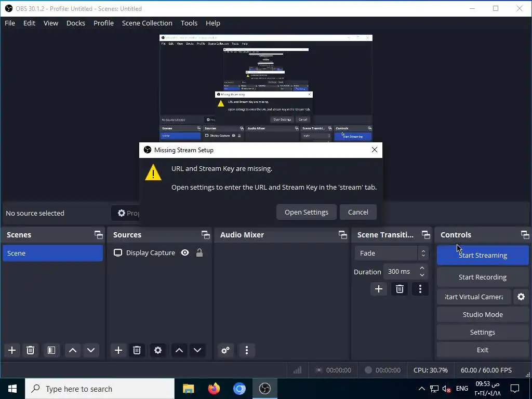Click the OBS Studio taskbar icon
532x399 pixels.
point(264,389)
